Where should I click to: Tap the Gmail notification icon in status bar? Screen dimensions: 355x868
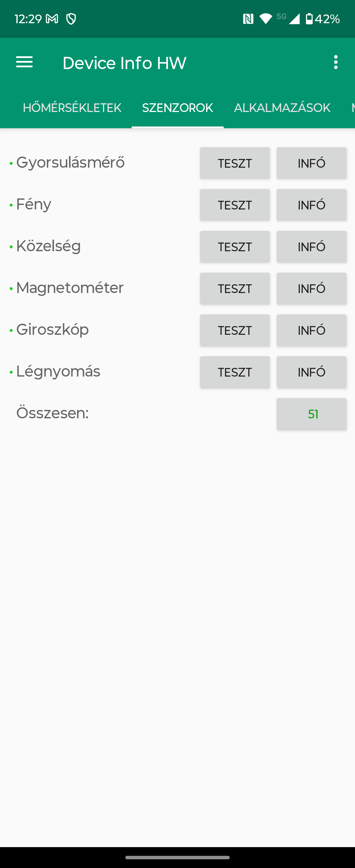coord(52,19)
